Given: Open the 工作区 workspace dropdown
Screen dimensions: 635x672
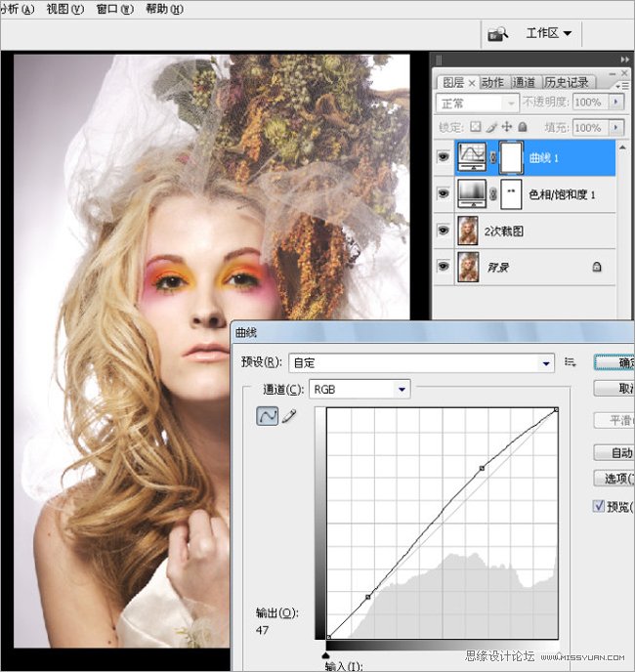Looking at the screenshot, I should click(x=549, y=33).
